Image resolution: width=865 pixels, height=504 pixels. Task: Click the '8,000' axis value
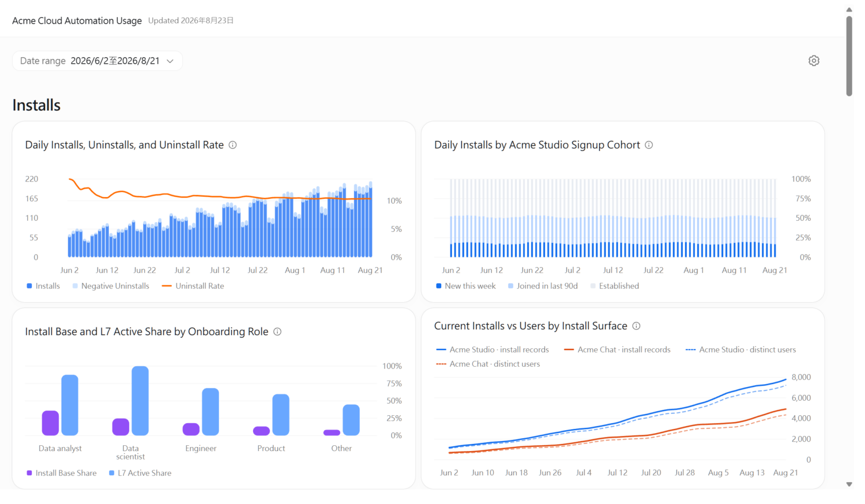(801, 377)
